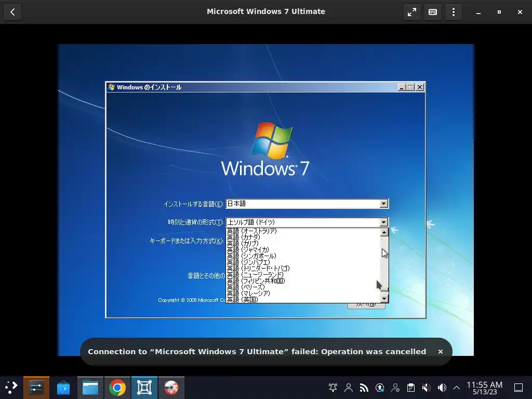532x399 pixels.
Task: Click the user-sharing tray icon
Action: pyautogui.click(x=395, y=388)
